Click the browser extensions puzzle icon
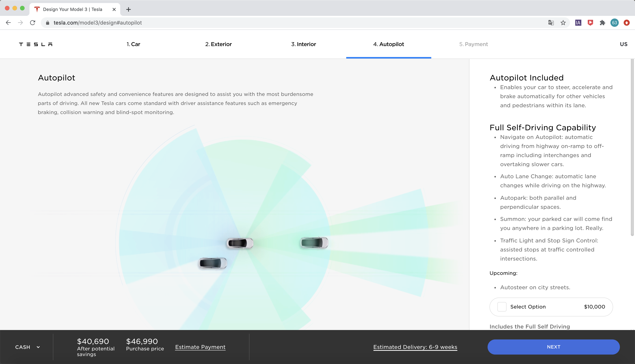Screen dimensions: 635x364 tap(602, 23)
